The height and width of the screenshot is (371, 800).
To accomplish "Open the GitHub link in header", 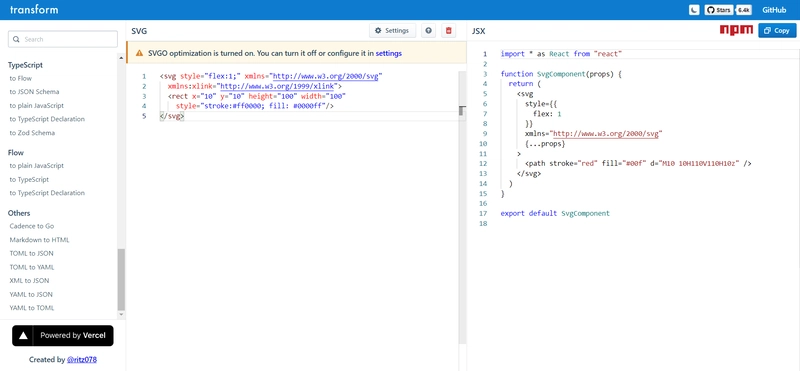I will tap(774, 10).
